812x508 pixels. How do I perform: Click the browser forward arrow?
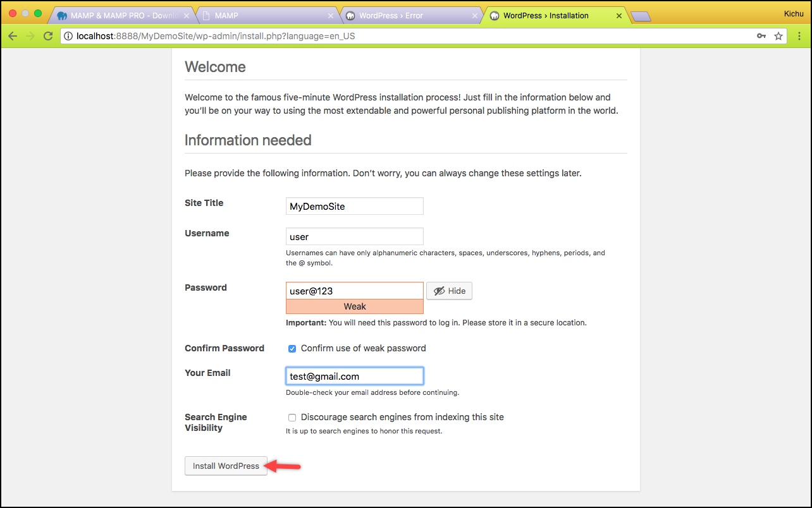(30, 36)
